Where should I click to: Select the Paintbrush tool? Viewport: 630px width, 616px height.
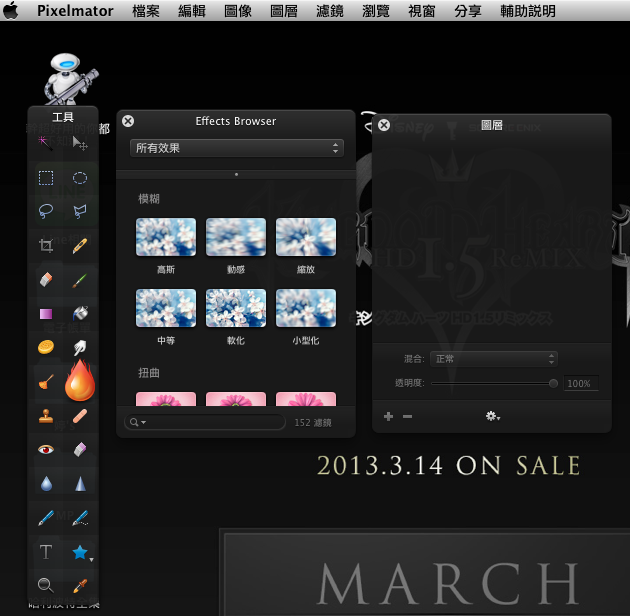pos(80,280)
